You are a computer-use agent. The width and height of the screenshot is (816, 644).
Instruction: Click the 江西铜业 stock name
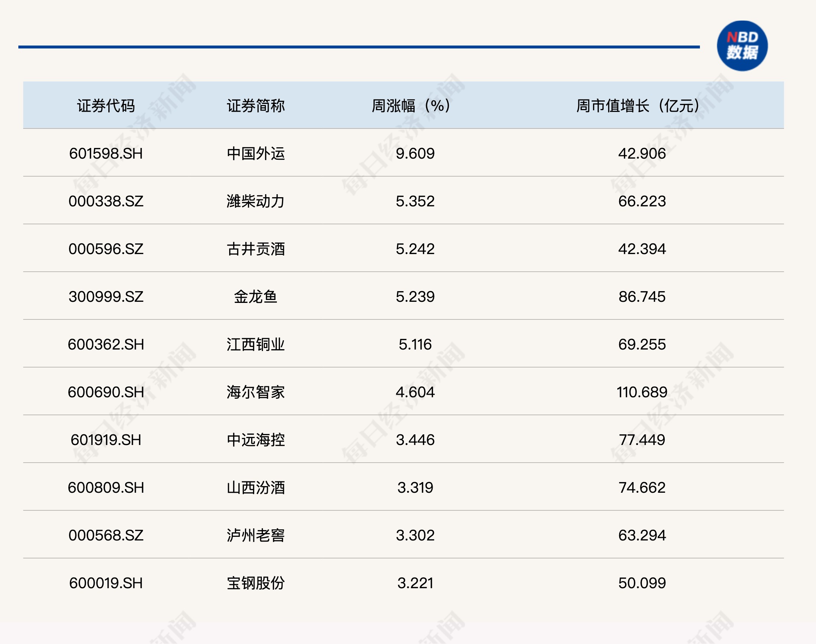tap(256, 344)
